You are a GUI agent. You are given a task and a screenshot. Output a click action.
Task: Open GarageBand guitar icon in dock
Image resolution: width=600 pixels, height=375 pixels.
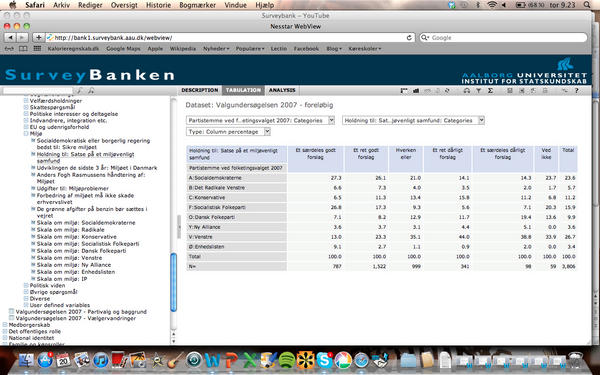(x=175, y=360)
